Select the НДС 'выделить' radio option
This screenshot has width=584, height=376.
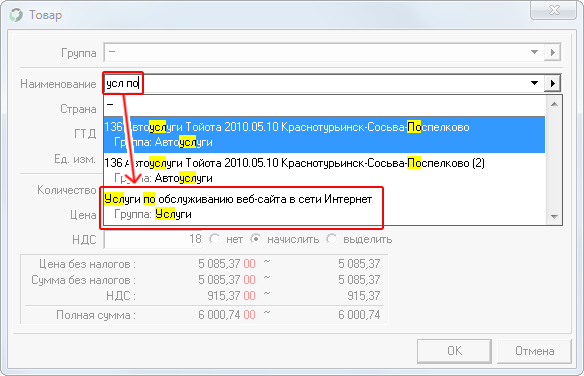pyautogui.click(x=359, y=239)
